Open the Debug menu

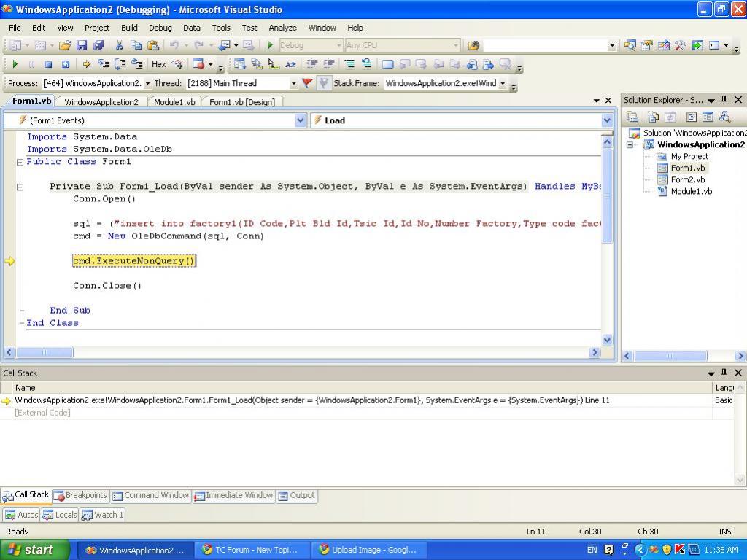click(160, 28)
